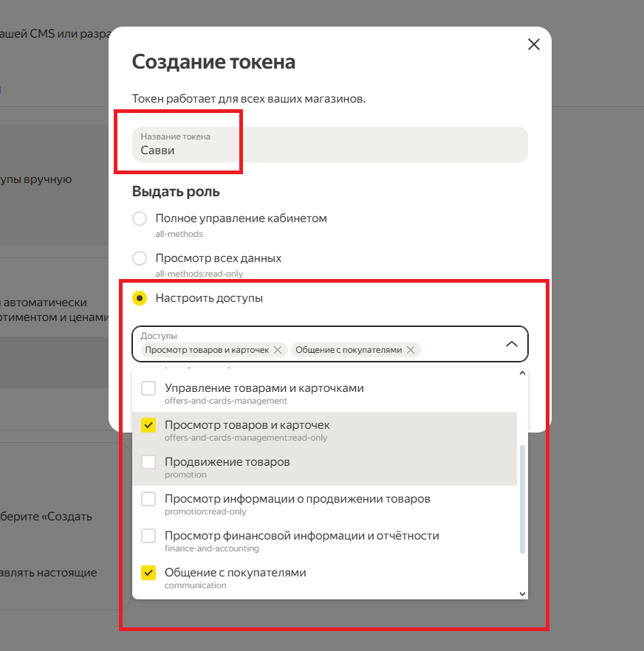Enable 'Управление товарами и карточками' checkbox

coord(148,388)
